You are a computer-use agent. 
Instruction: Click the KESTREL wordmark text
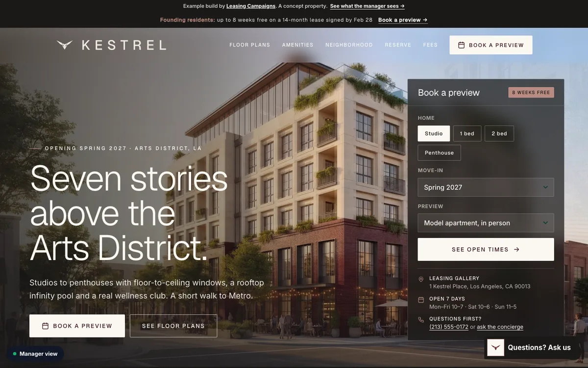click(124, 45)
